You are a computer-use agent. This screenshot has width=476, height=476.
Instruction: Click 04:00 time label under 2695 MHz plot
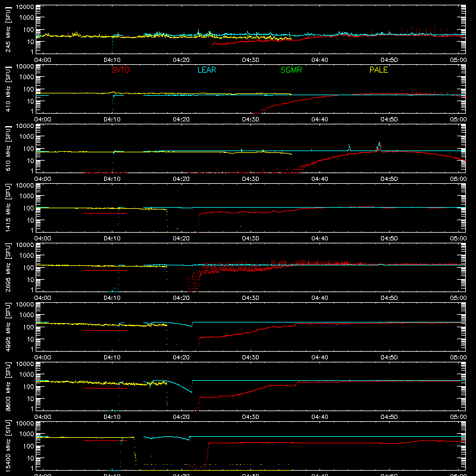tap(42, 298)
